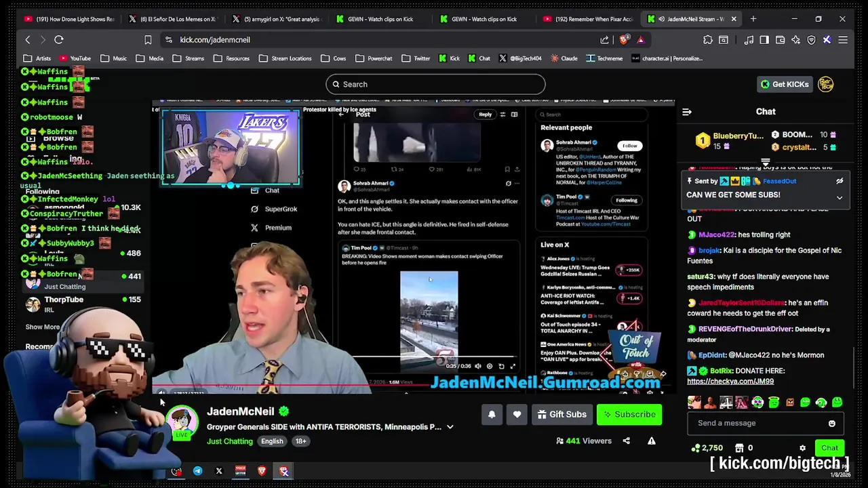Send message with green Chat button
This screenshot has height=488, width=868.
click(x=829, y=448)
